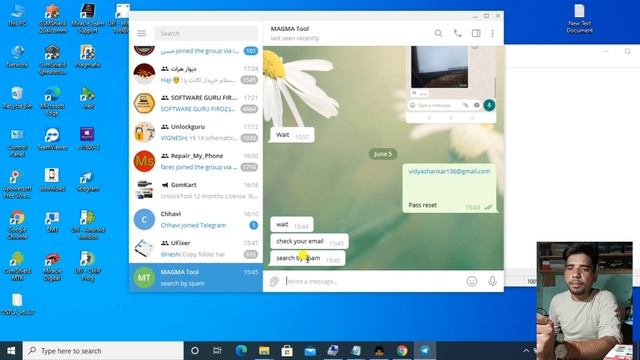Open the Unlockguru group chat
This screenshot has height=360, width=640.
[x=196, y=132]
